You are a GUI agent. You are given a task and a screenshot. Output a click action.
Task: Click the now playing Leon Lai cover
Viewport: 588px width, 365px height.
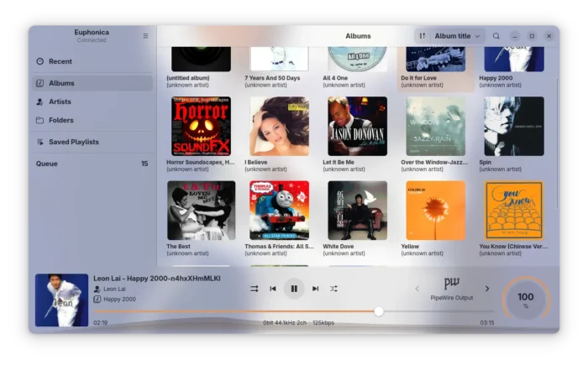[62, 300]
